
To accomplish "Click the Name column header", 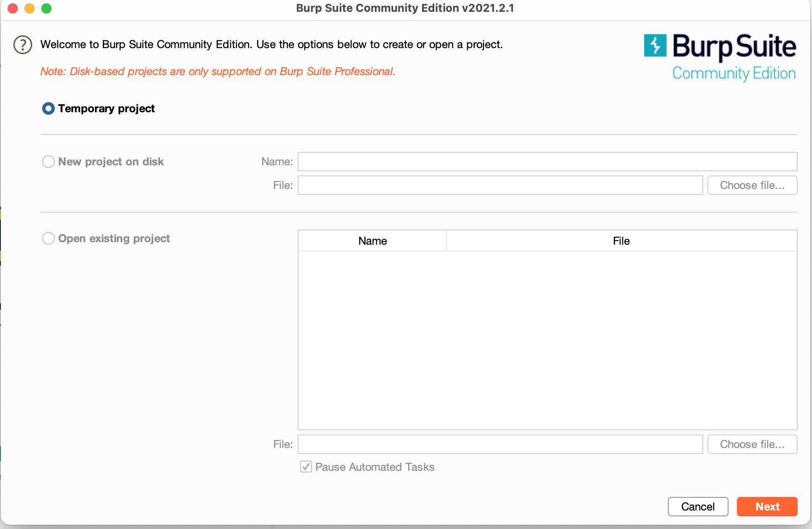I will pyautogui.click(x=372, y=241).
